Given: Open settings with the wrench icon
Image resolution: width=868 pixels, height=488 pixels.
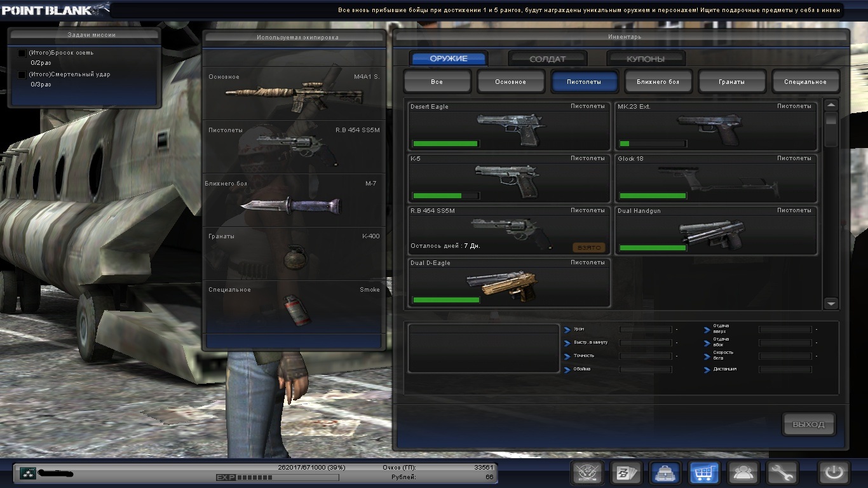Looking at the screenshot, I should 782,473.
